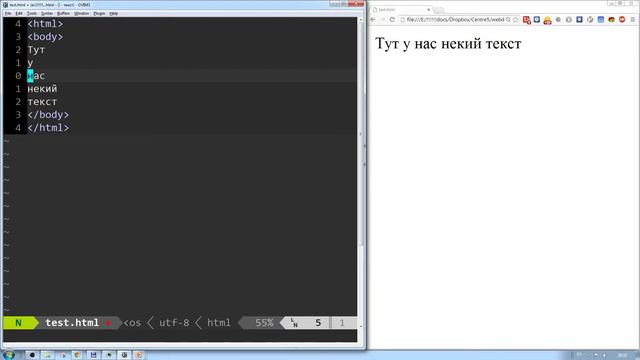The image size is (640, 360).
Task: Click the GVim title bar icon
Action: point(5,5)
